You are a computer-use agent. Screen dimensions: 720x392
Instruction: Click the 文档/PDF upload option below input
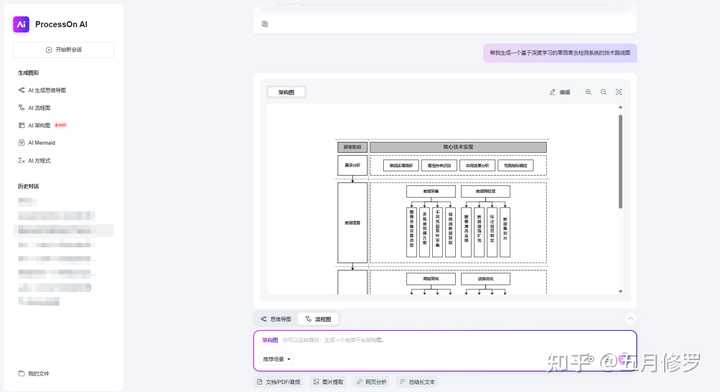click(x=278, y=382)
